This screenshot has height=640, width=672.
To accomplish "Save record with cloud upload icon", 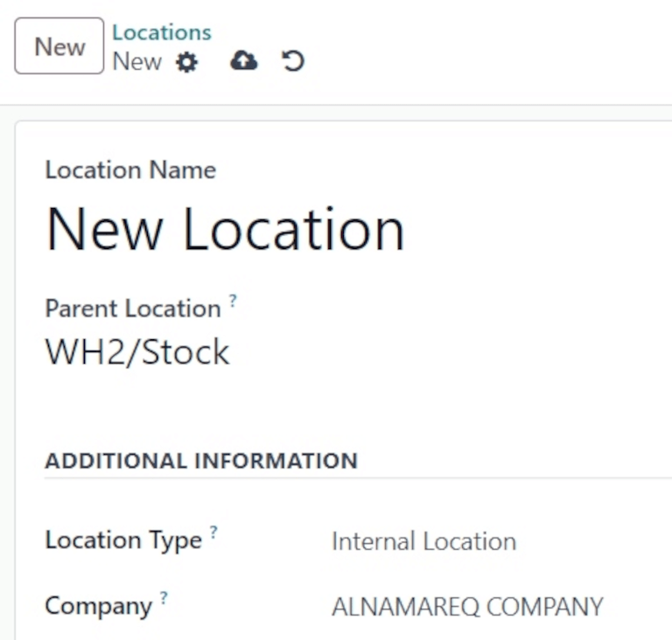I will 244,61.
